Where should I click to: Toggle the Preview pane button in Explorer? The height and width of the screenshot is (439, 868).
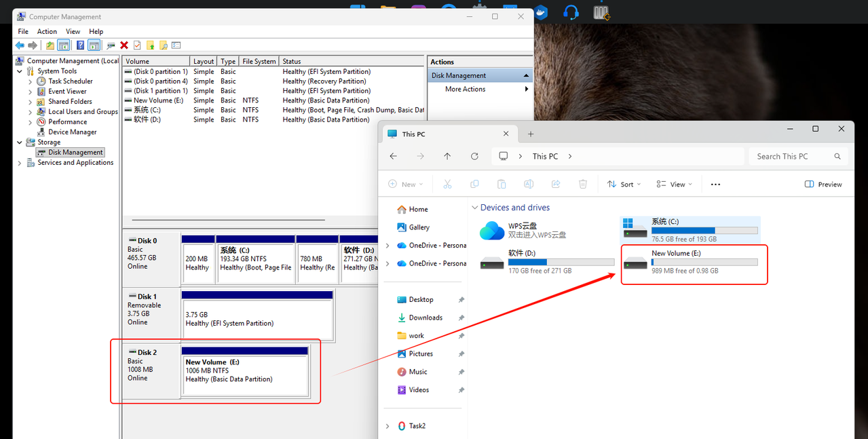(x=823, y=184)
